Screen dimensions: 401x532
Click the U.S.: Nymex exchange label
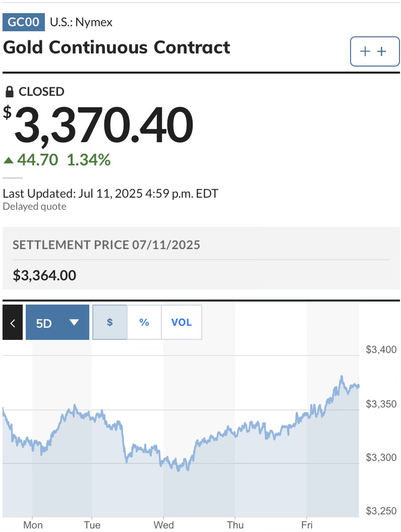tap(81, 22)
